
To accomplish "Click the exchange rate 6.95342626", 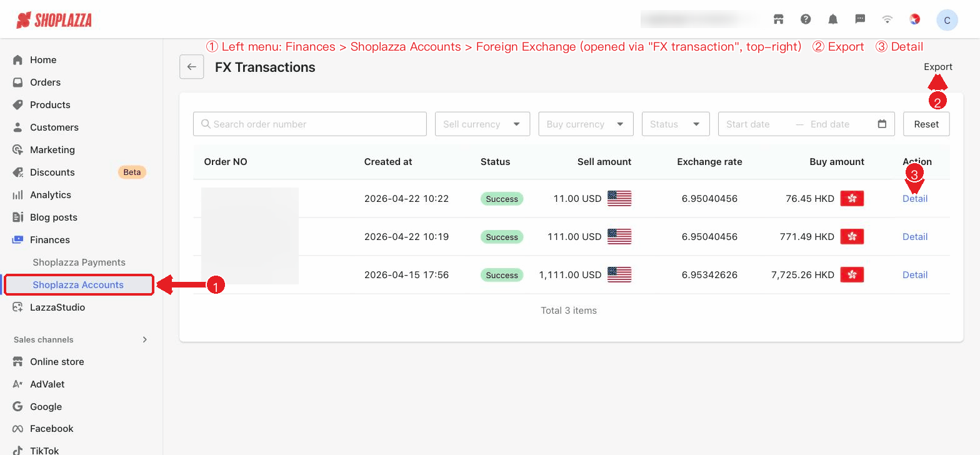I will pos(709,275).
